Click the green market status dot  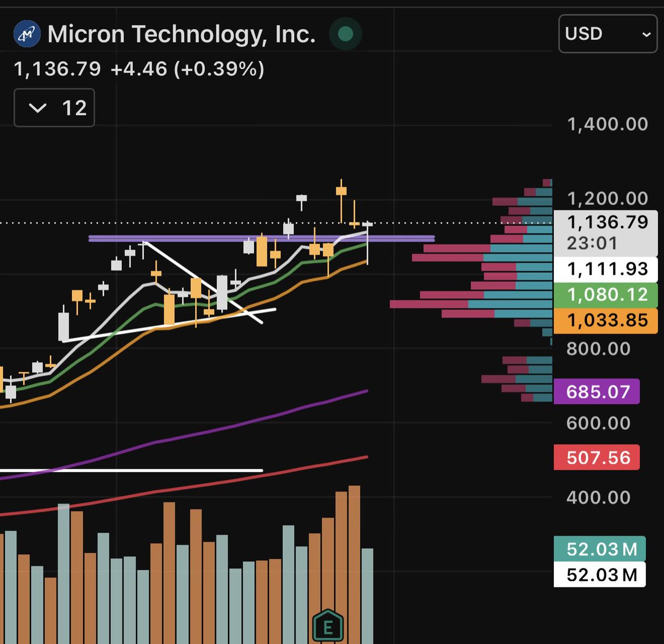coord(345,34)
